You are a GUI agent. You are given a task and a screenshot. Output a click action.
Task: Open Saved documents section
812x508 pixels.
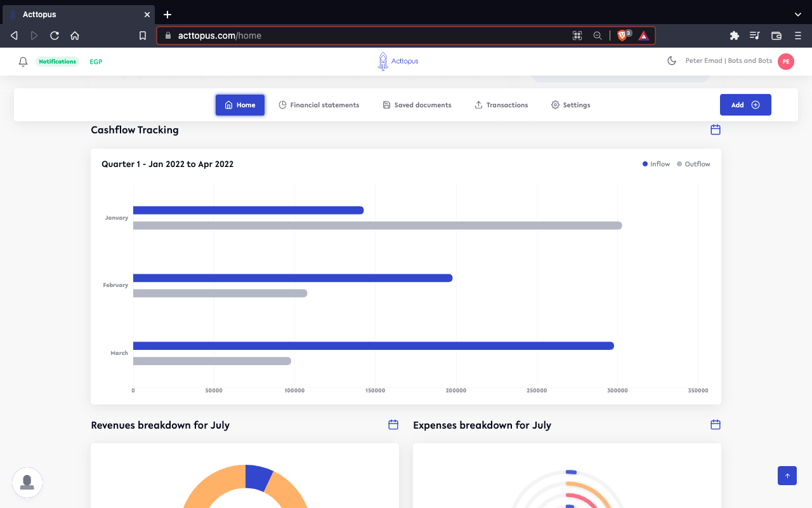tap(417, 105)
